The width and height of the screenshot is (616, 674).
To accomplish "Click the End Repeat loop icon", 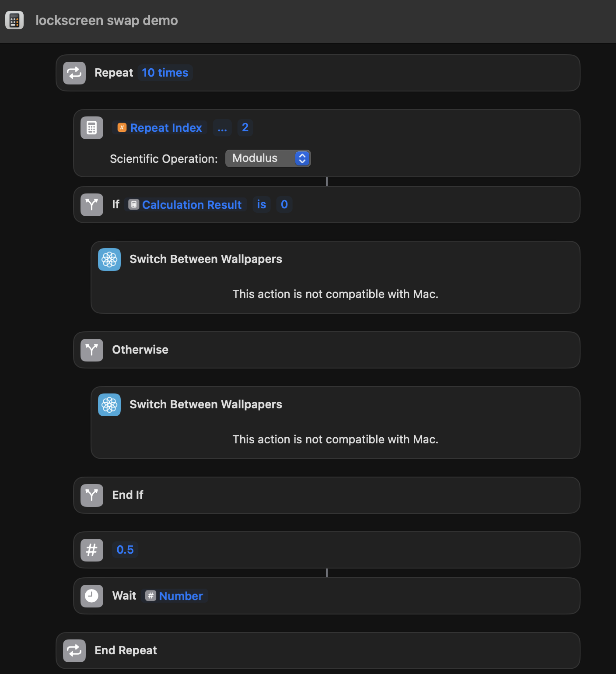I will [74, 650].
